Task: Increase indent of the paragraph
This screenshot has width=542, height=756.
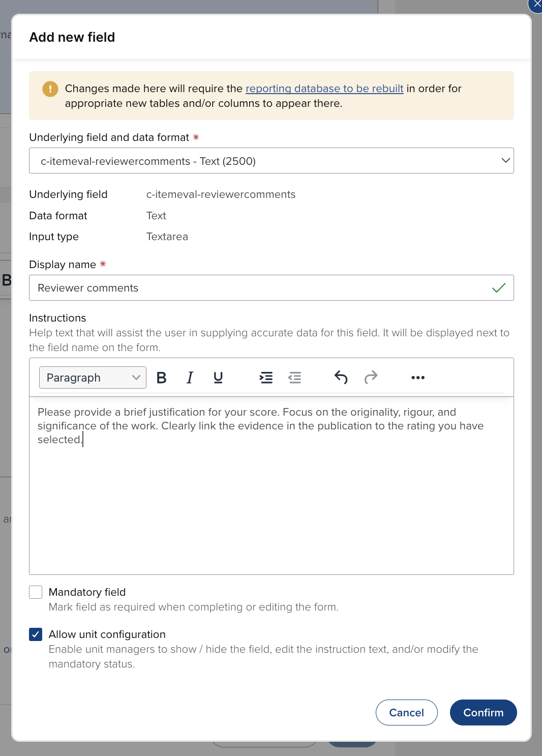Action: [x=266, y=377]
